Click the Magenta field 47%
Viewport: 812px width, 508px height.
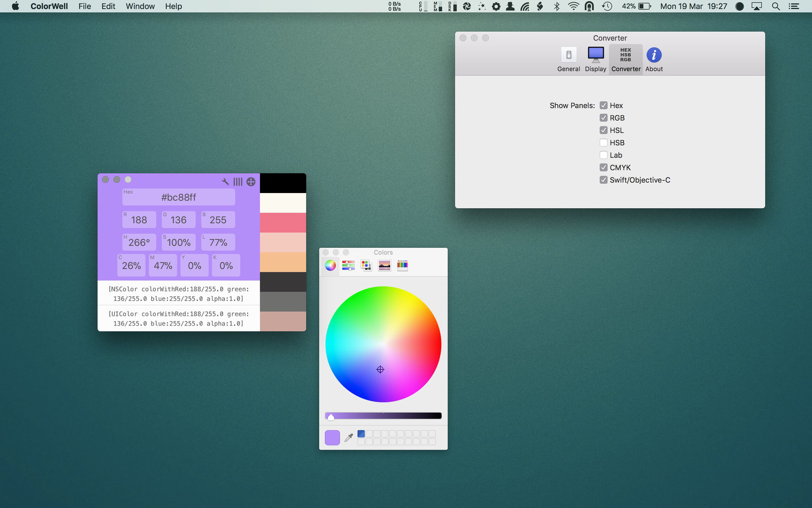point(163,266)
